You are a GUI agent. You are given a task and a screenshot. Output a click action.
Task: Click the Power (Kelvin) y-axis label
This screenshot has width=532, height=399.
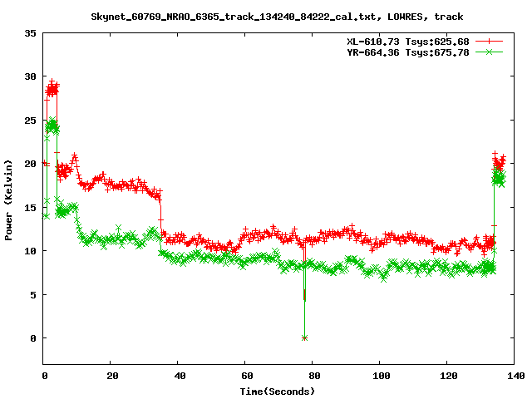(8, 199)
